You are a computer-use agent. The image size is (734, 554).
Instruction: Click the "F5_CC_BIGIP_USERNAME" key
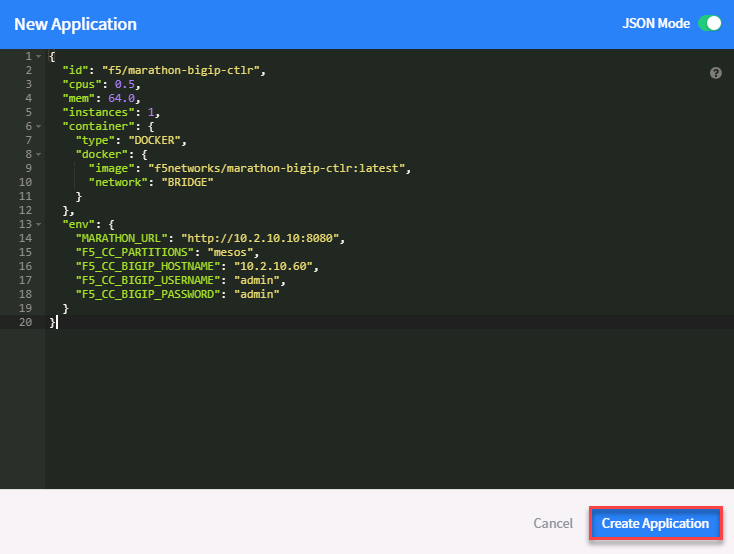(147, 281)
